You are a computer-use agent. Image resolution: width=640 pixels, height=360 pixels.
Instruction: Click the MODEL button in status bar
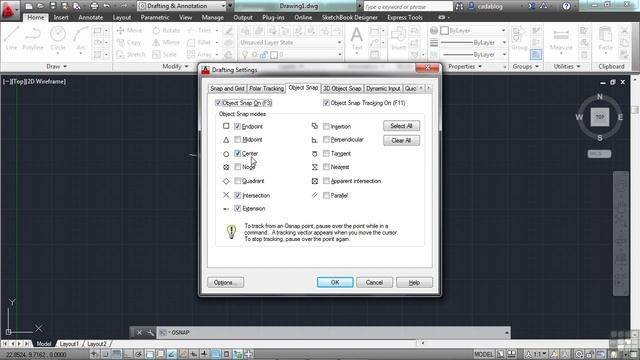click(x=484, y=354)
